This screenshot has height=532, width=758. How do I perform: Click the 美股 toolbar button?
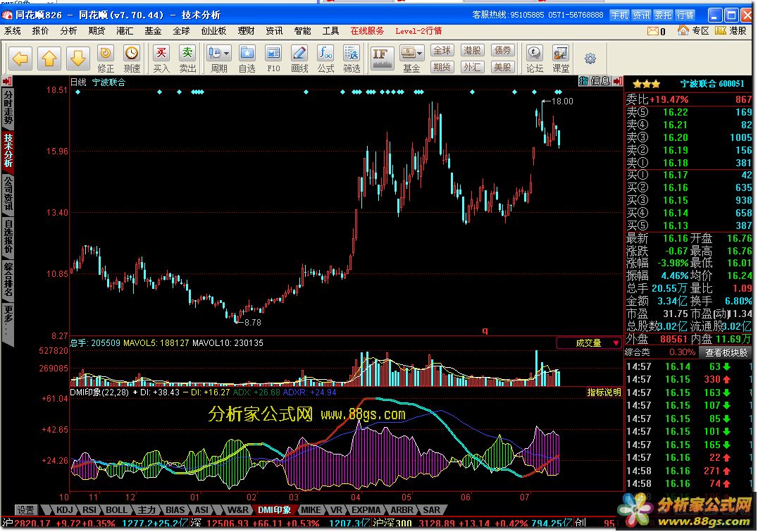pos(503,67)
